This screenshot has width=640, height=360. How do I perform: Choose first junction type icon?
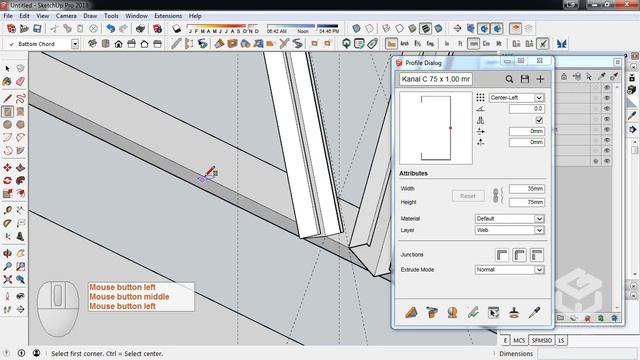pyautogui.click(x=502, y=255)
